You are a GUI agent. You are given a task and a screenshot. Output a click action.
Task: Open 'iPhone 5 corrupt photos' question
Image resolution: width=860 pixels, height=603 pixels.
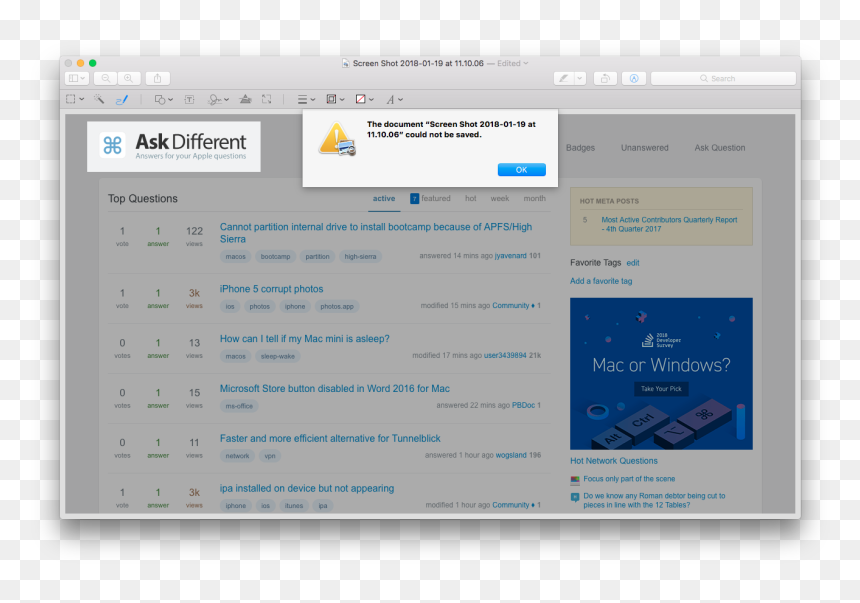tap(271, 289)
